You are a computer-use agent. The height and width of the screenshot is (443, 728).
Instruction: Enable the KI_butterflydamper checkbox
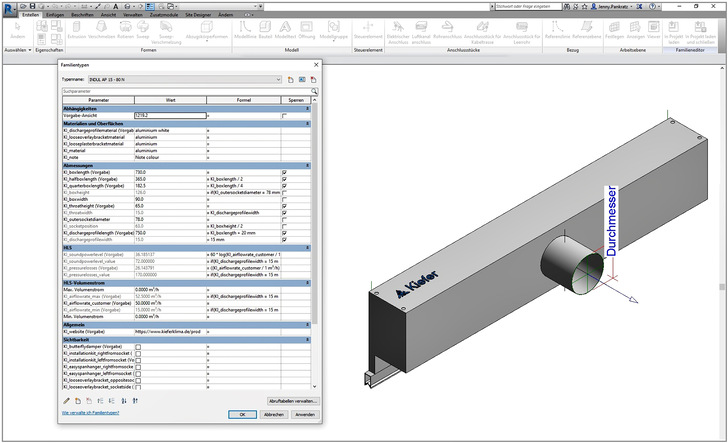[x=138, y=347]
